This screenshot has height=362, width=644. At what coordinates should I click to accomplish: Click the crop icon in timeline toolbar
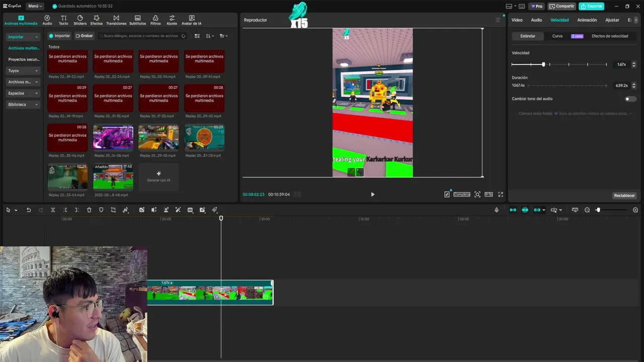tap(113, 210)
